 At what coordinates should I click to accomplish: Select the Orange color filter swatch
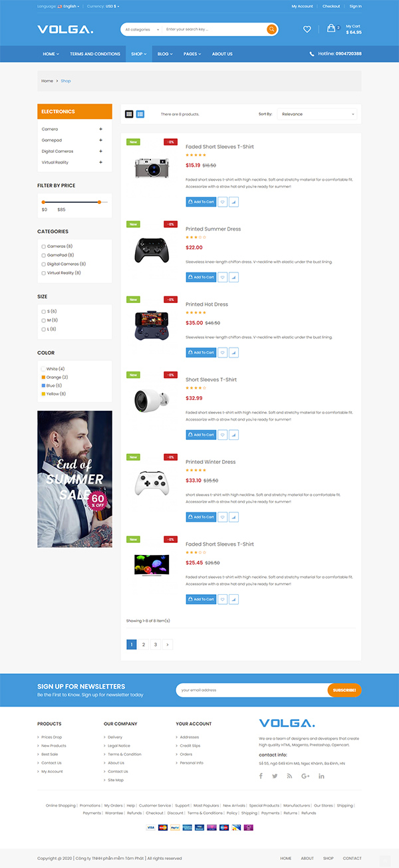pos(44,377)
